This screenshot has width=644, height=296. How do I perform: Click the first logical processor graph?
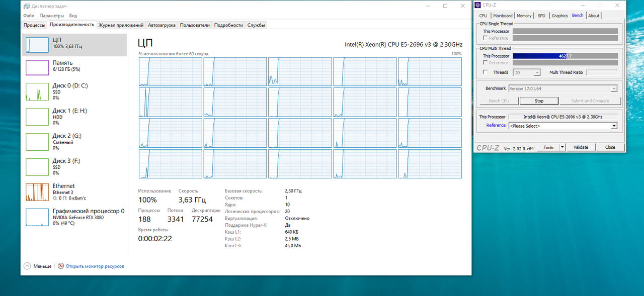(x=170, y=71)
